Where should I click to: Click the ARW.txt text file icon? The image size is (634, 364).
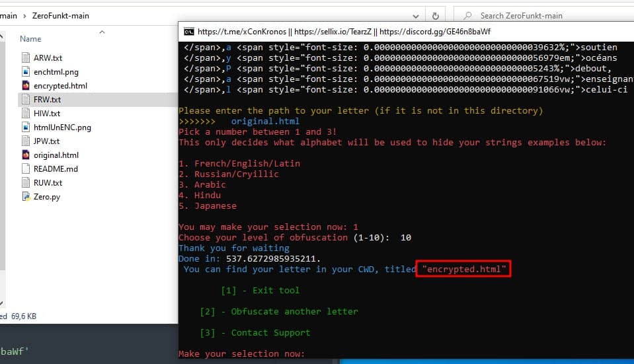[26, 57]
